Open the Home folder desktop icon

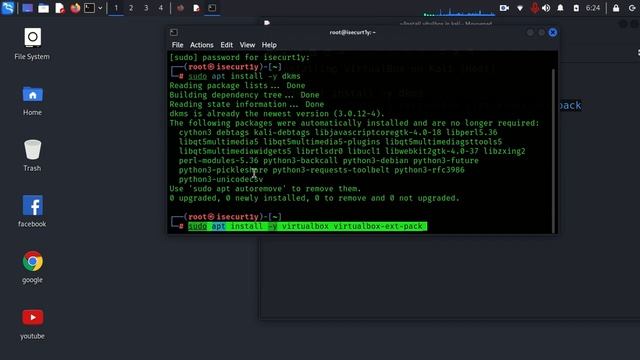(32, 100)
